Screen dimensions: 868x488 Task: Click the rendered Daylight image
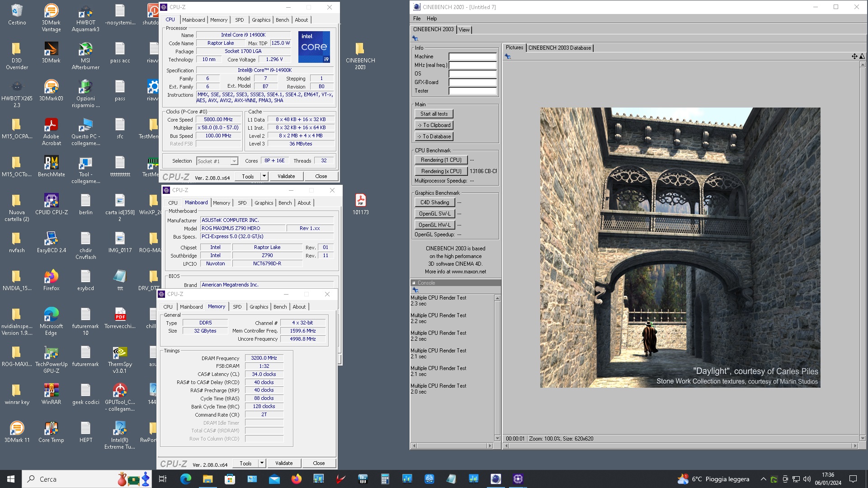[x=680, y=248]
